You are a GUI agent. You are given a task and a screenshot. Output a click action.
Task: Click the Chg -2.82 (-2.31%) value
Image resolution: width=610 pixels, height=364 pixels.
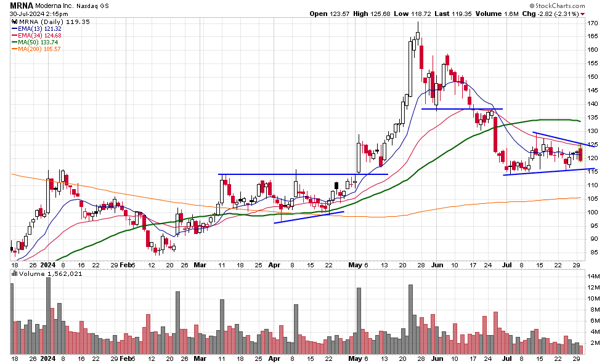550,14
